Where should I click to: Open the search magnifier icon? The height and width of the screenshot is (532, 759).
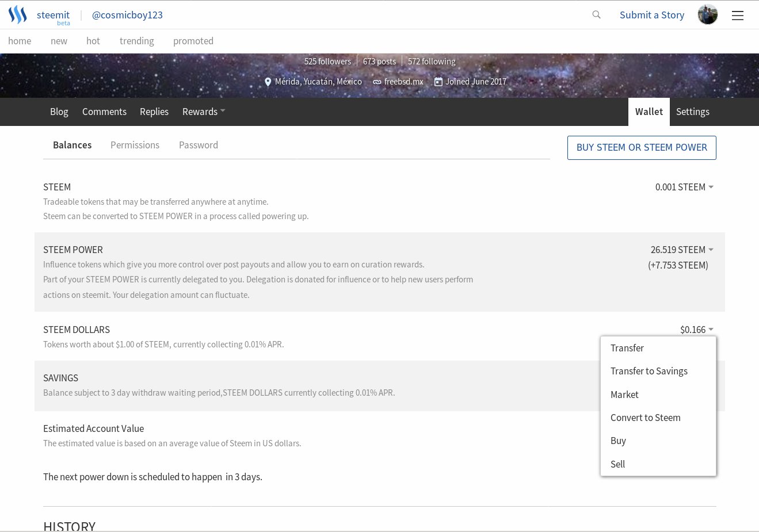point(596,14)
